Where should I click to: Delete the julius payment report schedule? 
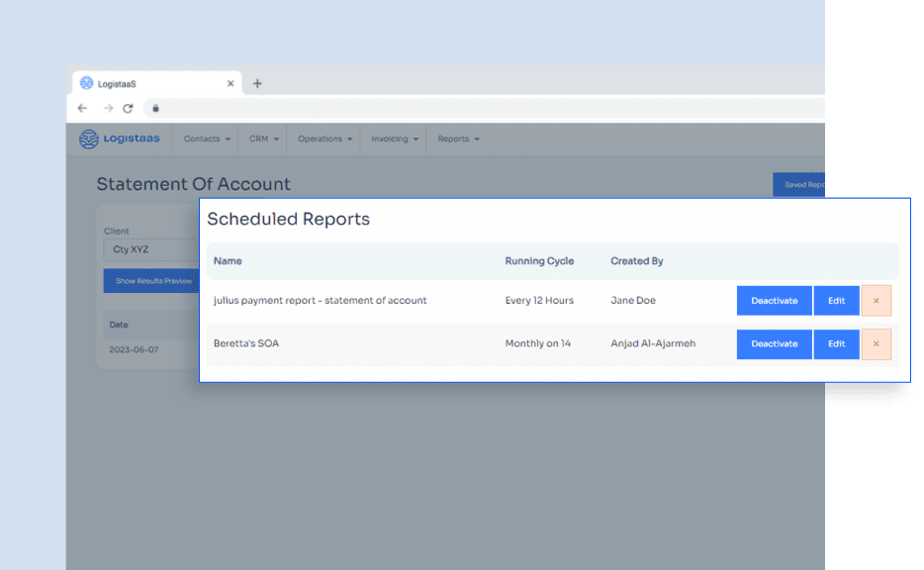(876, 301)
